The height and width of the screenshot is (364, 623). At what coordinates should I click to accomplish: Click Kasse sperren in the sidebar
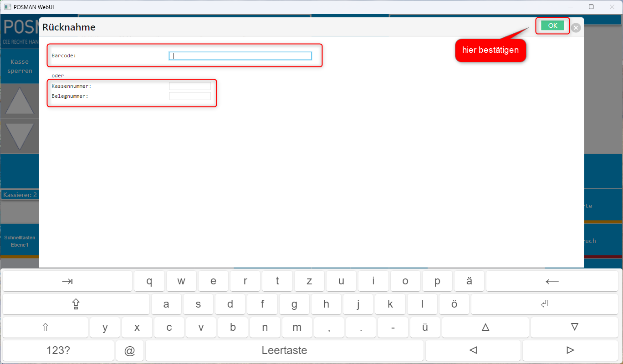[x=20, y=66]
